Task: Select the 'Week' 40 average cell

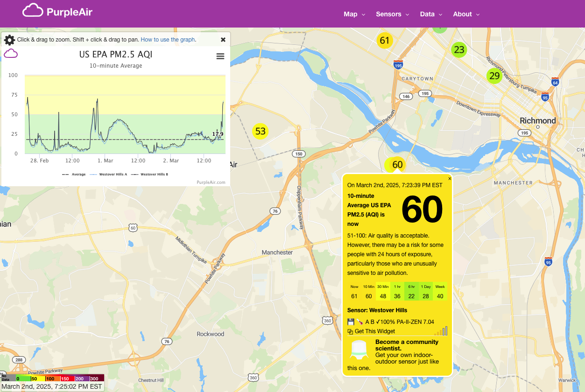Action: click(x=440, y=292)
